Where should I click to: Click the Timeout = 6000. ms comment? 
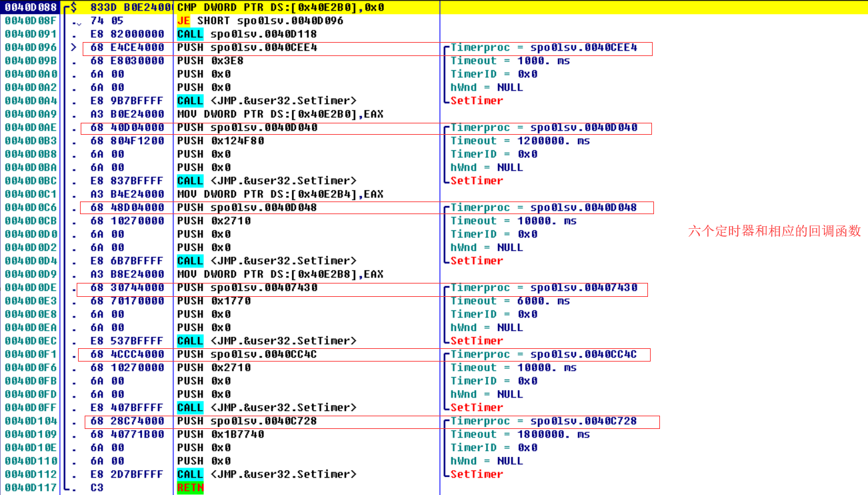510,301
